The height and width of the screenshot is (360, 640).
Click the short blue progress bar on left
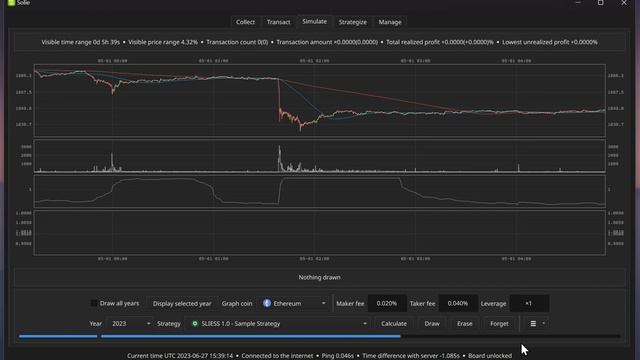point(58,336)
